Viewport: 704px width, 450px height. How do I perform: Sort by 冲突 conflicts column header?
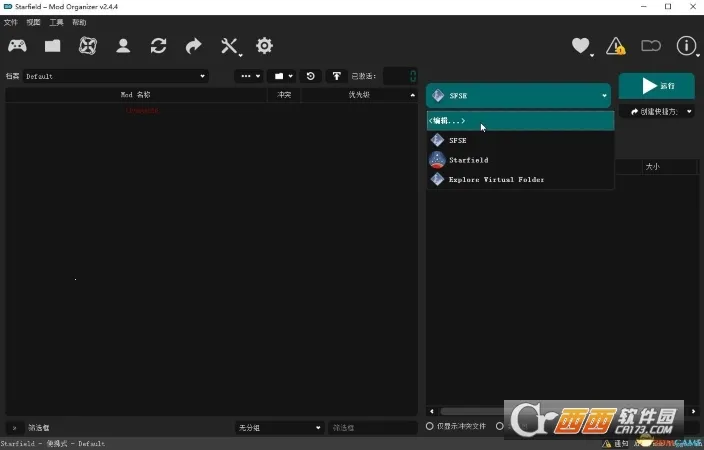tap(284, 95)
